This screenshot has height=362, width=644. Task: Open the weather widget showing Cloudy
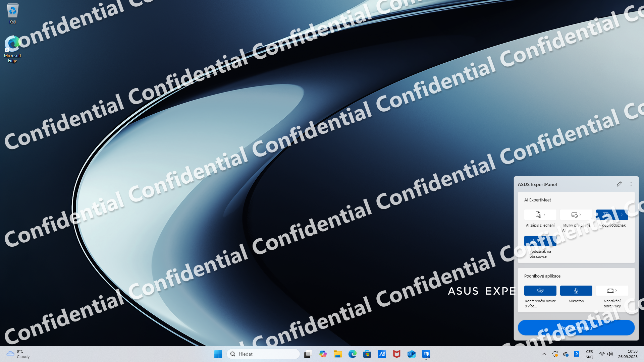(x=18, y=354)
